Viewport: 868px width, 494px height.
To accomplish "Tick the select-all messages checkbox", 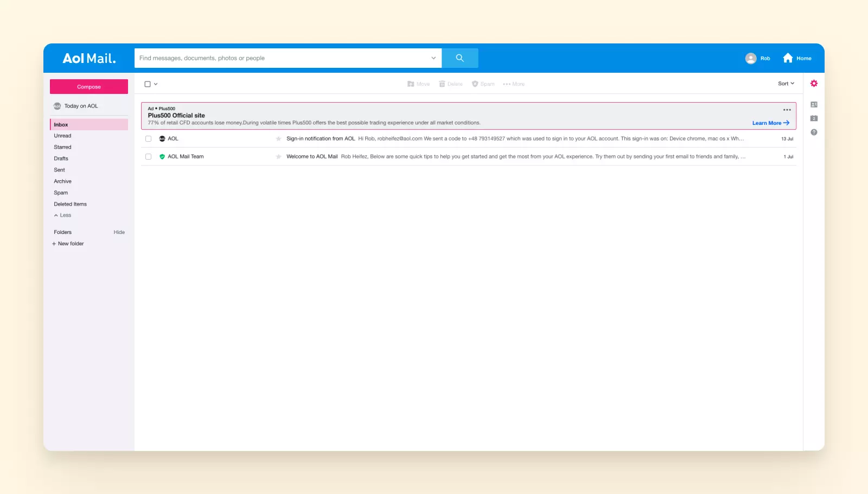I will [148, 84].
